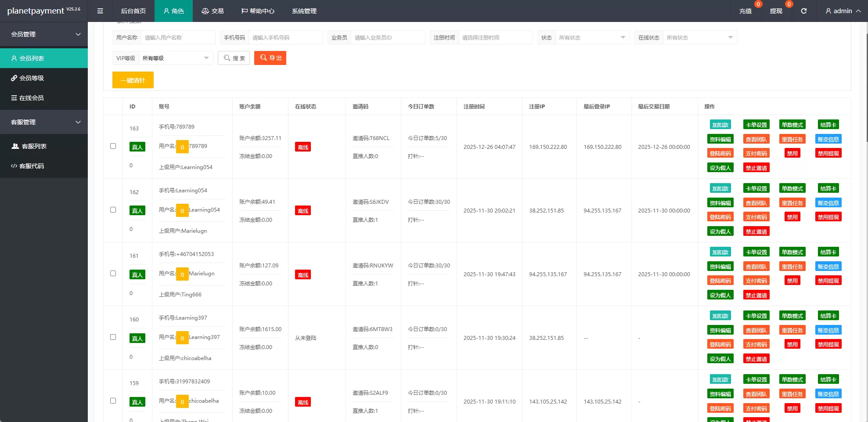Switch to the 交易 menu
868x422 pixels.
pos(212,11)
